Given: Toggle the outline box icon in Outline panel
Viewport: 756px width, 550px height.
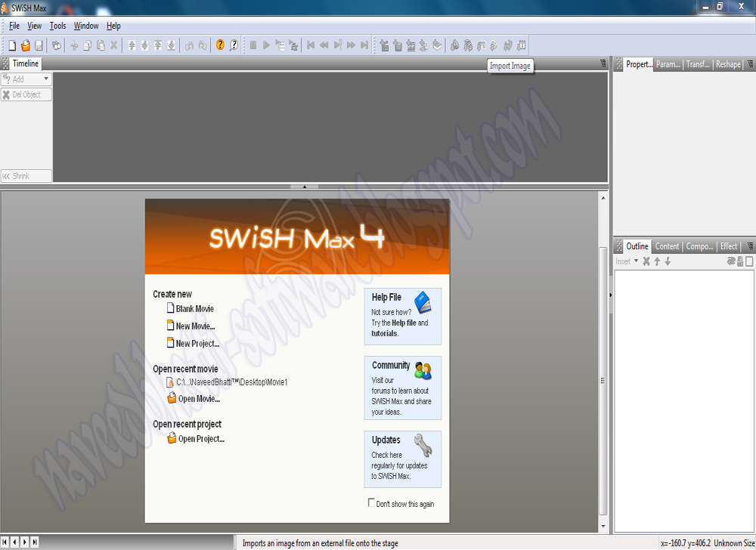Looking at the screenshot, I should point(748,261).
